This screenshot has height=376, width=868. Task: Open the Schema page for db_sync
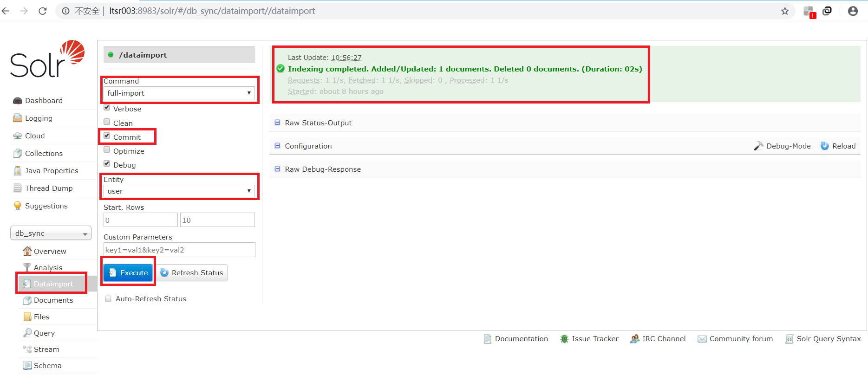click(47, 366)
